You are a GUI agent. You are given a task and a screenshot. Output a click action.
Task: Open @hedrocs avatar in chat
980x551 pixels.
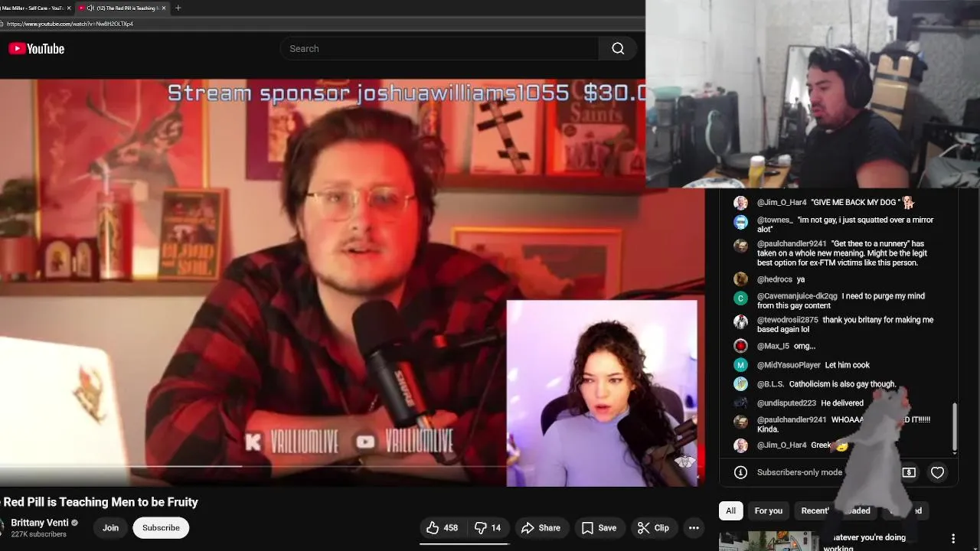coord(740,279)
